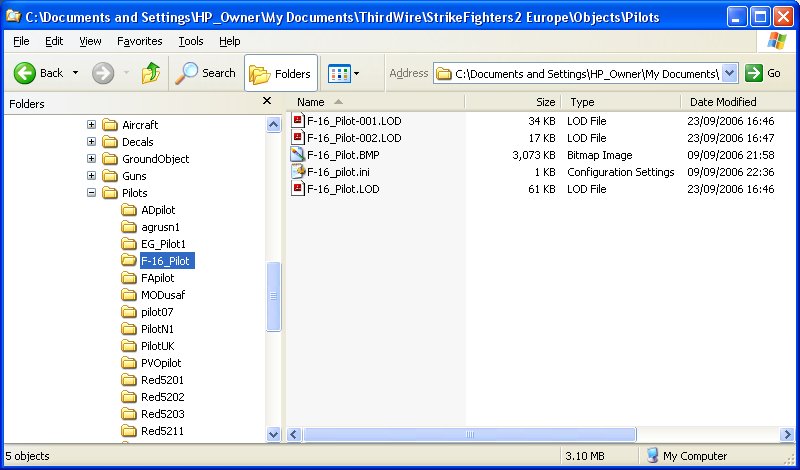Click the Forward arrow icon
Viewport: 800px width, 470px height.
coord(103,73)
